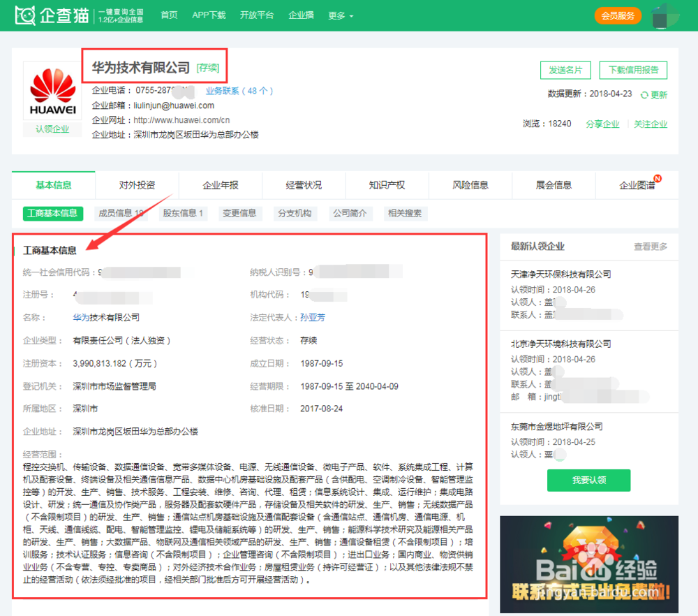
Task: Open the 首页 nav item
Action: 169,15
